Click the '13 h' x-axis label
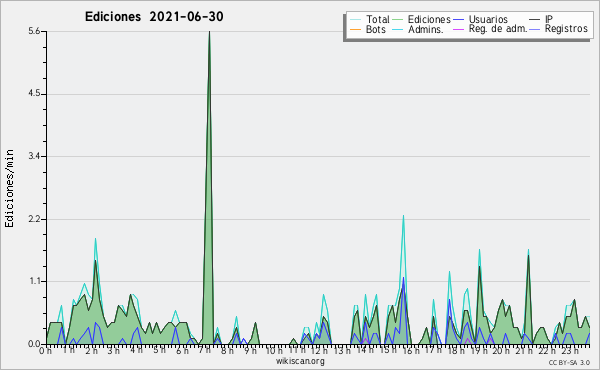The image size is (600, 370). [342, 351]
